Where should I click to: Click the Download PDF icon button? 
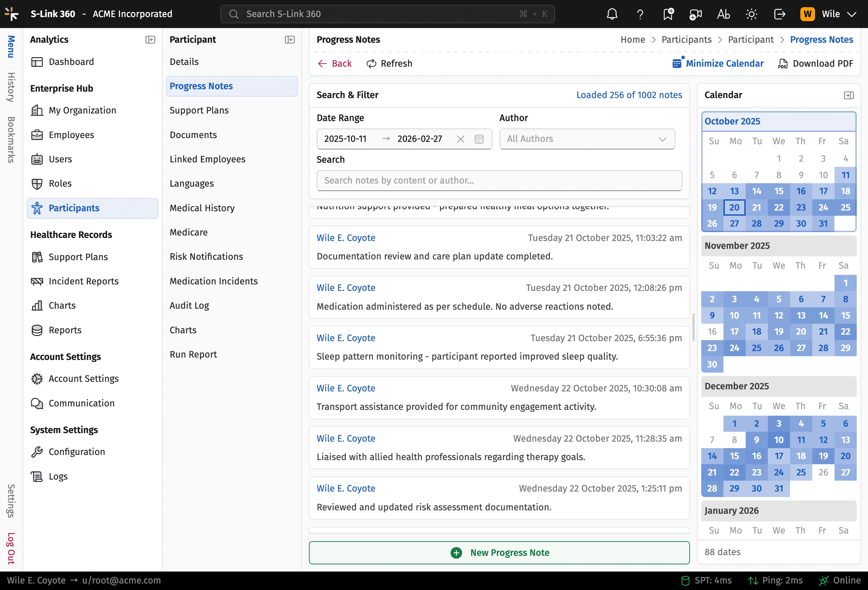click(816, 64)
